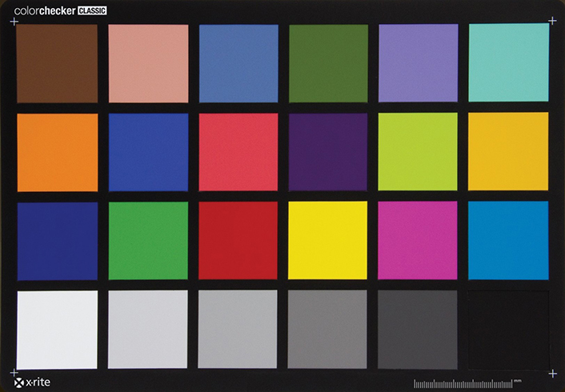Select the white swatch in bottom row
The image size is (565, 392).
[57, 329]
